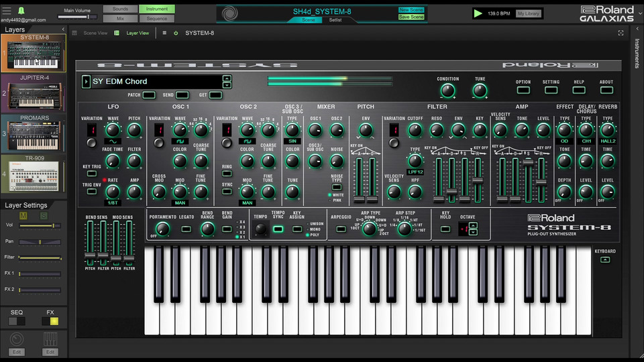The width and height of the screenshot is (644, 362).
Task: Click the green notification bell icon
Action: click(20, 11)
